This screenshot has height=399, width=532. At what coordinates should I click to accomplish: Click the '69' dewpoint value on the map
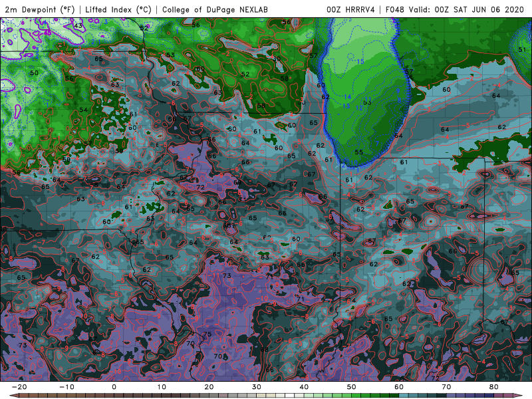[237, 182]
